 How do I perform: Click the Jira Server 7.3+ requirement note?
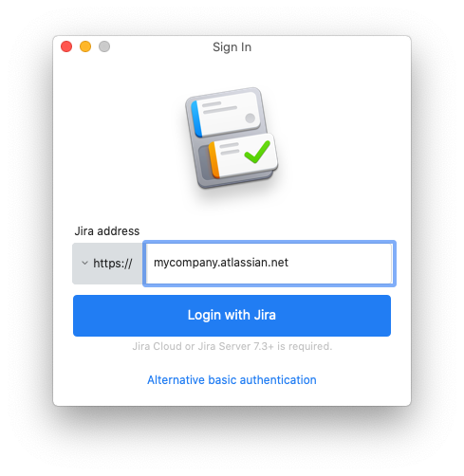[x=232, y=346]
